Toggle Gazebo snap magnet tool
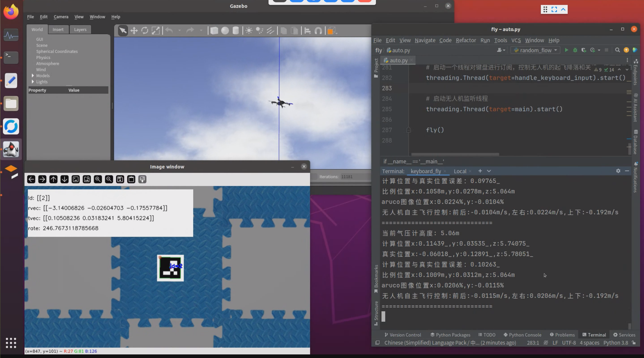The image size is (644, 358). click(318, 31)
